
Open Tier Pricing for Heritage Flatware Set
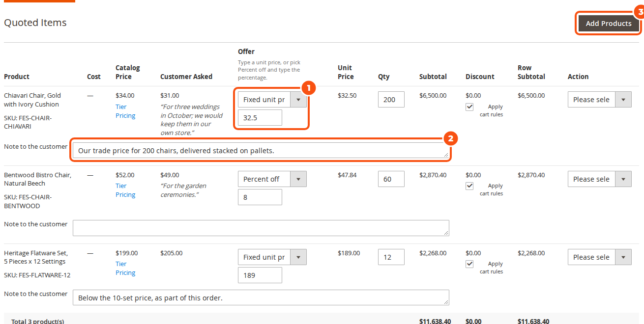125,268
